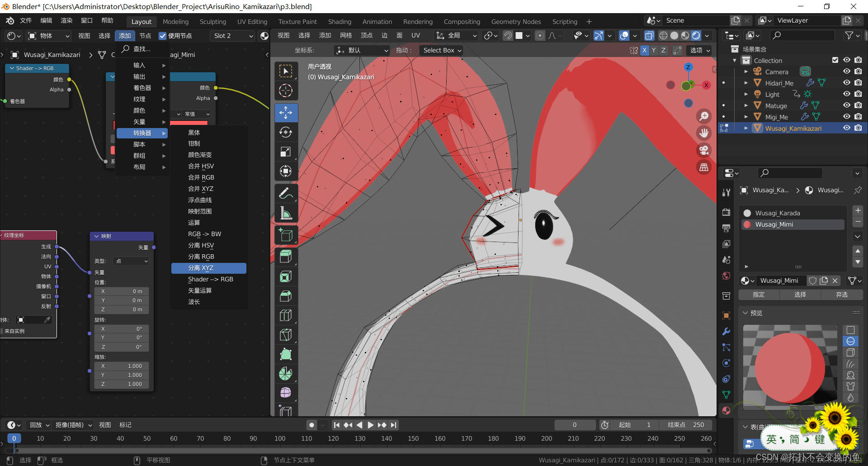Click the 弃选 deselect button

tap(841, 295)
